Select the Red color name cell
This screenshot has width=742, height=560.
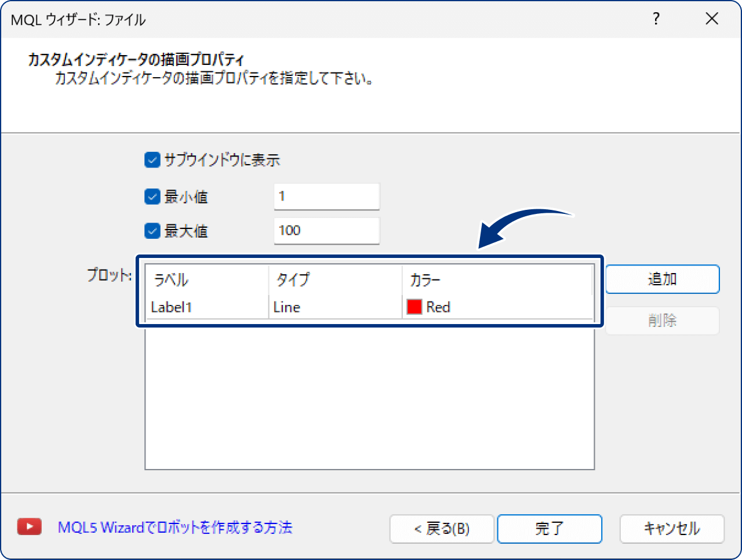[498, 307]
